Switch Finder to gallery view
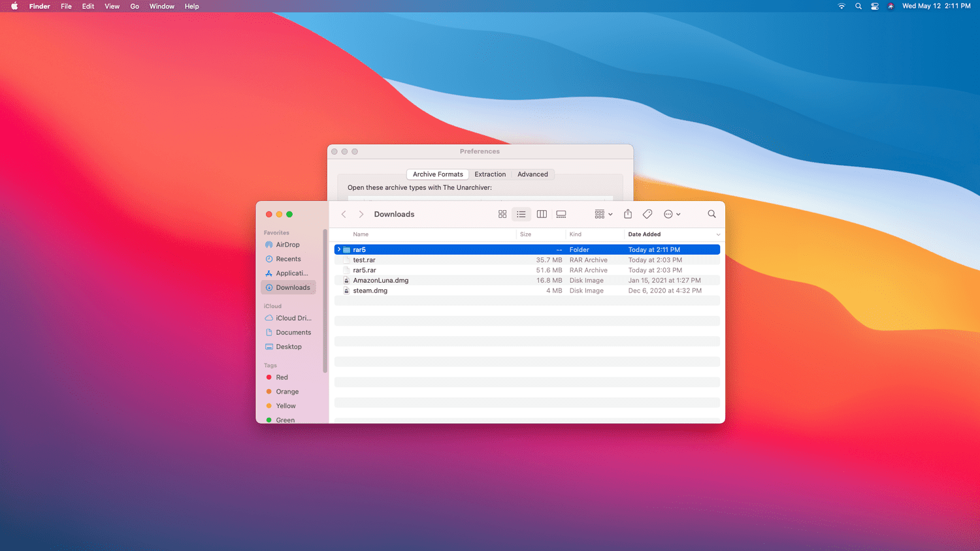 click(x=561, y=214)
